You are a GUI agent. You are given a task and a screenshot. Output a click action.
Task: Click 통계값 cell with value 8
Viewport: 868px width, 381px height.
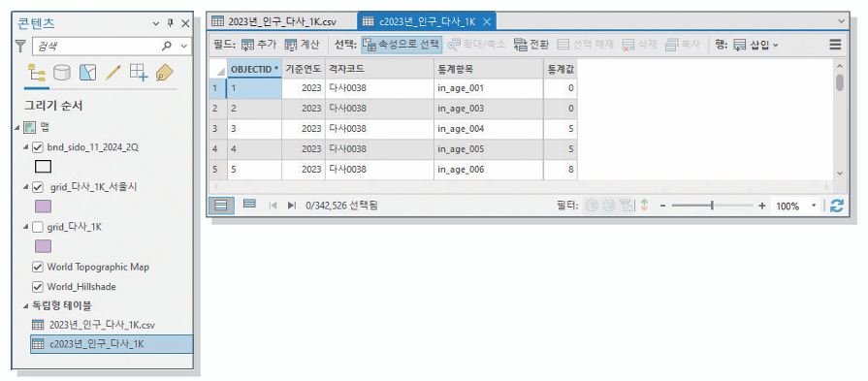(x=561, y=170)
